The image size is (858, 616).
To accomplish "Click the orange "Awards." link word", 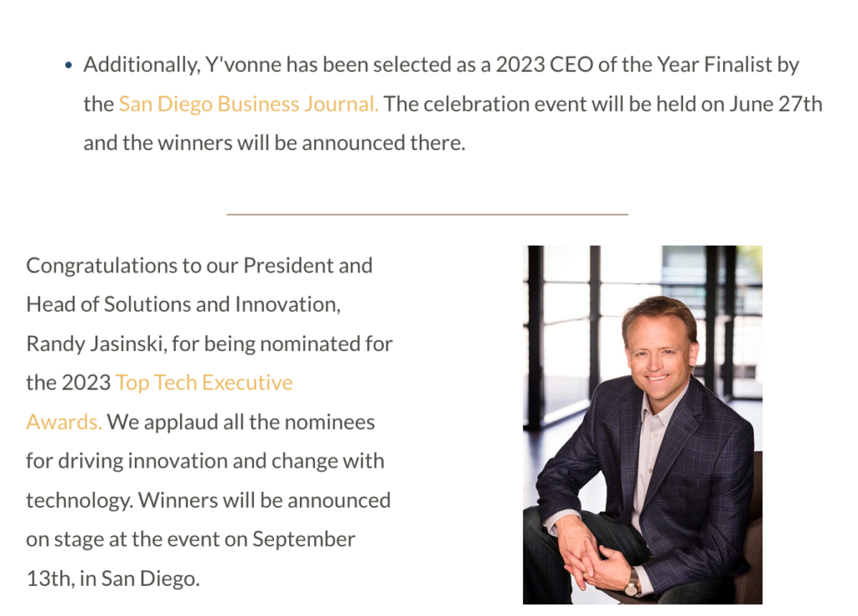I will click(x=64, y=422).
